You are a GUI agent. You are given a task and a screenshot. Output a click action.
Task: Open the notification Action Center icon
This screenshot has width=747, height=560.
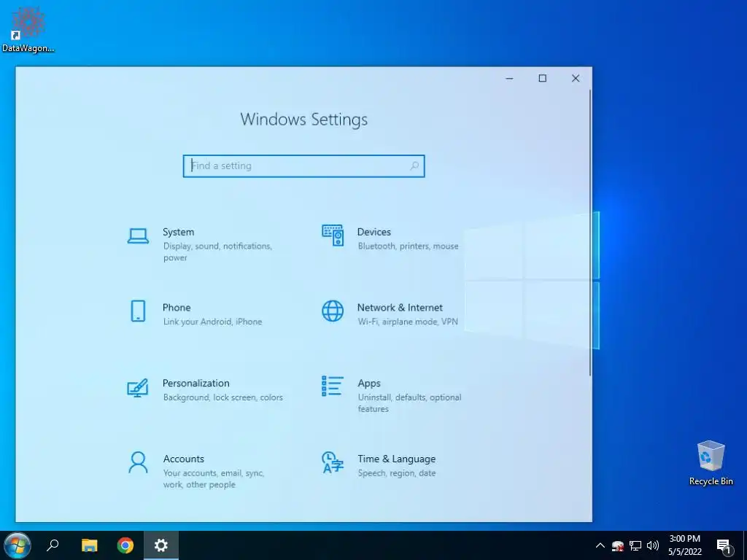coord(724,546)
